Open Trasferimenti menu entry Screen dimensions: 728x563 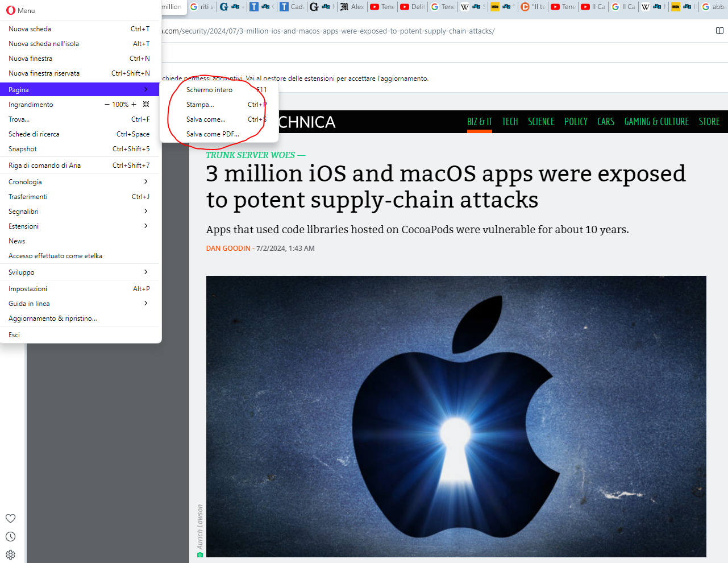click(80, 197)
